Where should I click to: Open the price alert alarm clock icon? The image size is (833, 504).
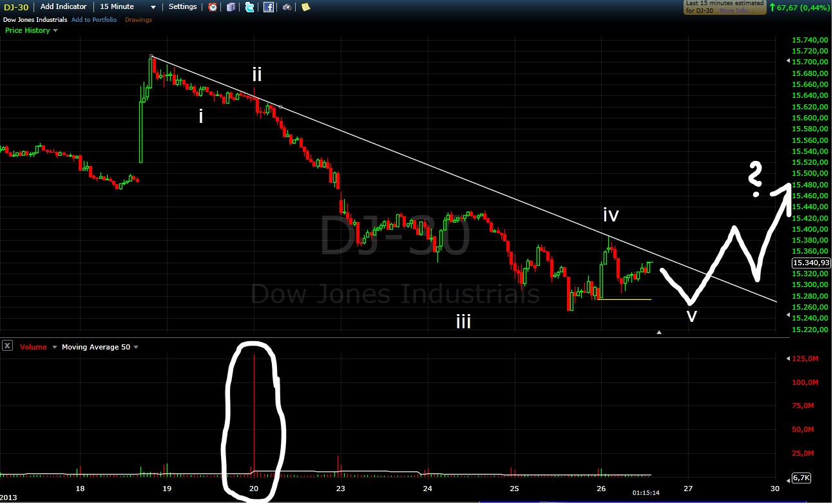tap(213, 7)
